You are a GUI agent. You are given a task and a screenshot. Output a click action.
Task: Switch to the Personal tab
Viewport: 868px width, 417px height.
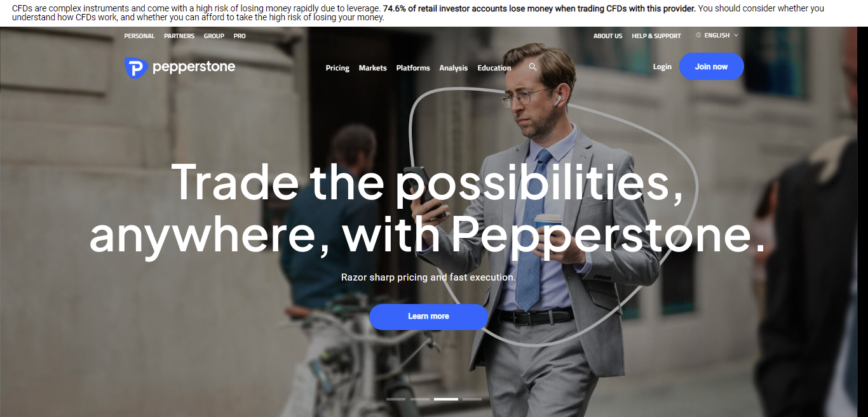pos(139,36)
